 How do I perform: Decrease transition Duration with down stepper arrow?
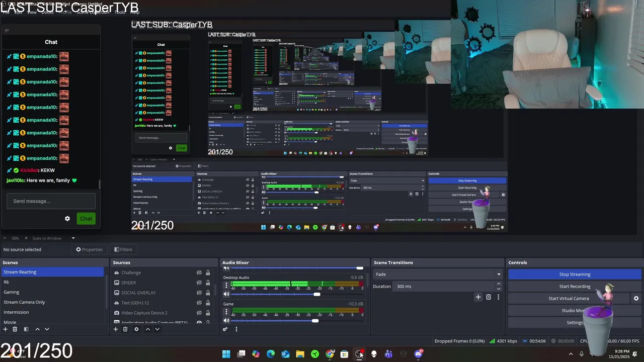(x=499, y=289)
